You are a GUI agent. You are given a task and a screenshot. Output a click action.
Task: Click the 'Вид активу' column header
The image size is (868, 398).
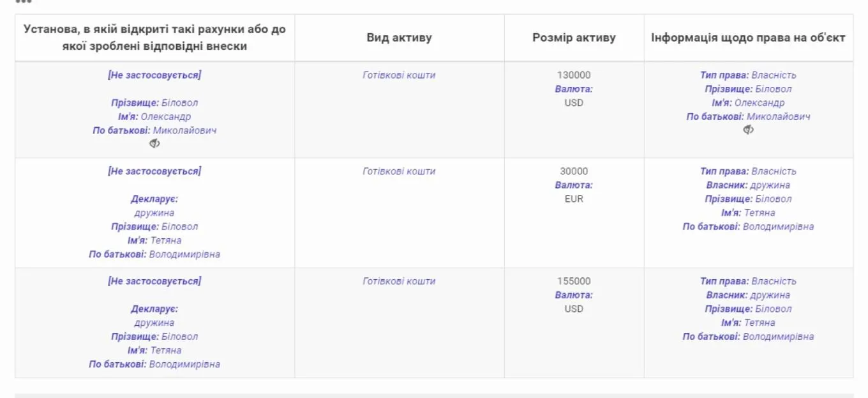[399, 38]
